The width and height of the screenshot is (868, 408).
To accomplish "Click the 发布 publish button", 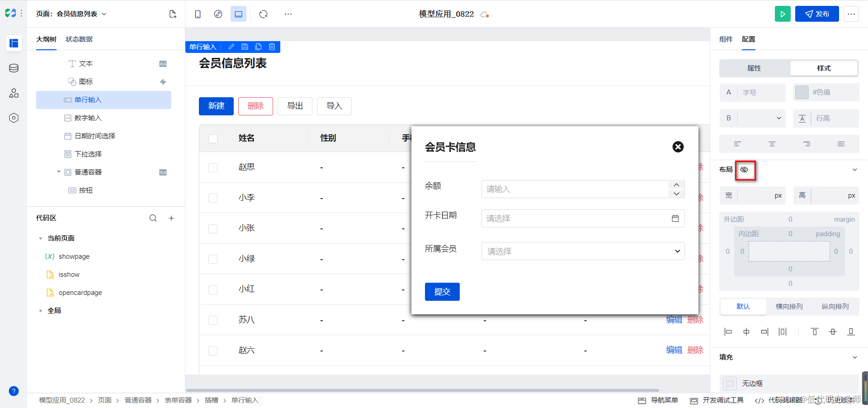I will [x=817, y=14].
